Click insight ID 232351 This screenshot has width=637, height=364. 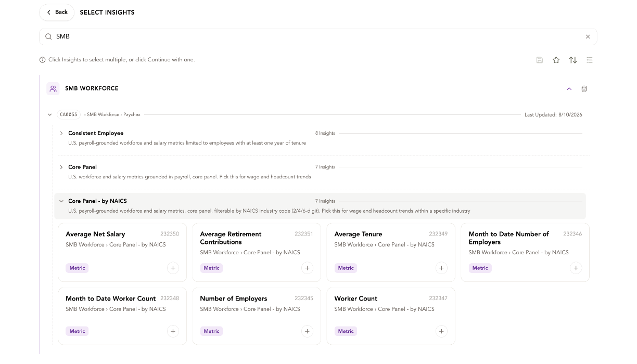coord(304,234)
